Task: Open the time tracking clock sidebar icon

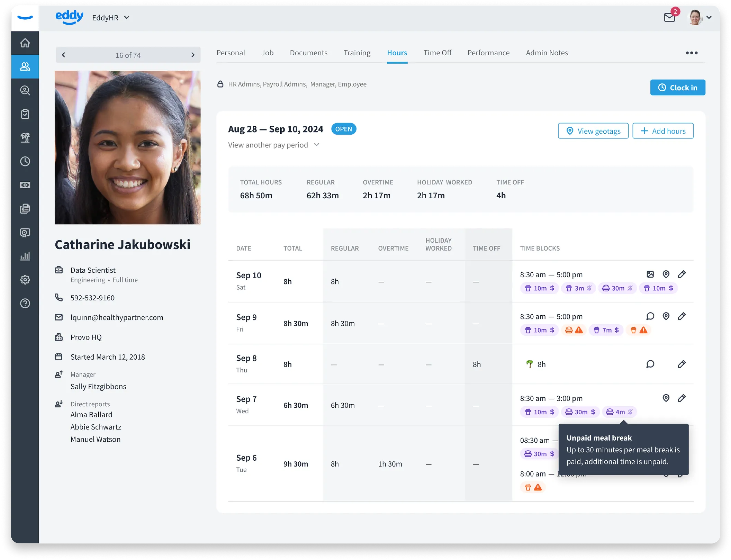Action: 25,161
